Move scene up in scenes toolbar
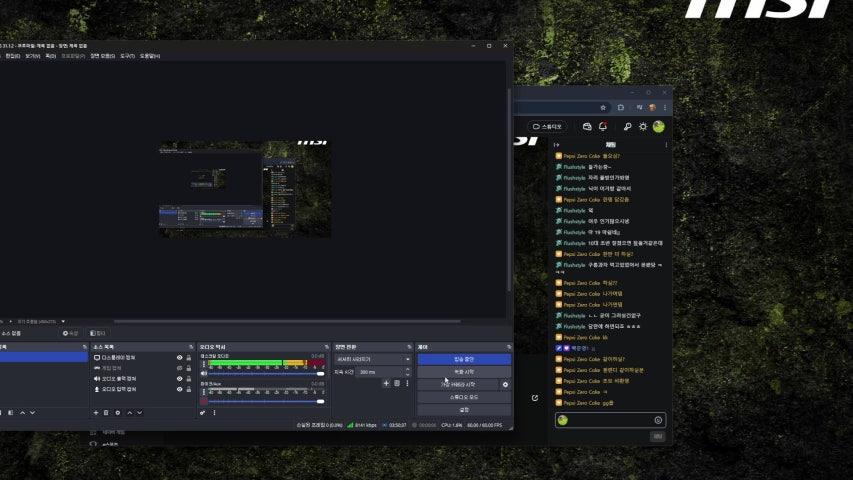The image size is (853, 480). 22,413
